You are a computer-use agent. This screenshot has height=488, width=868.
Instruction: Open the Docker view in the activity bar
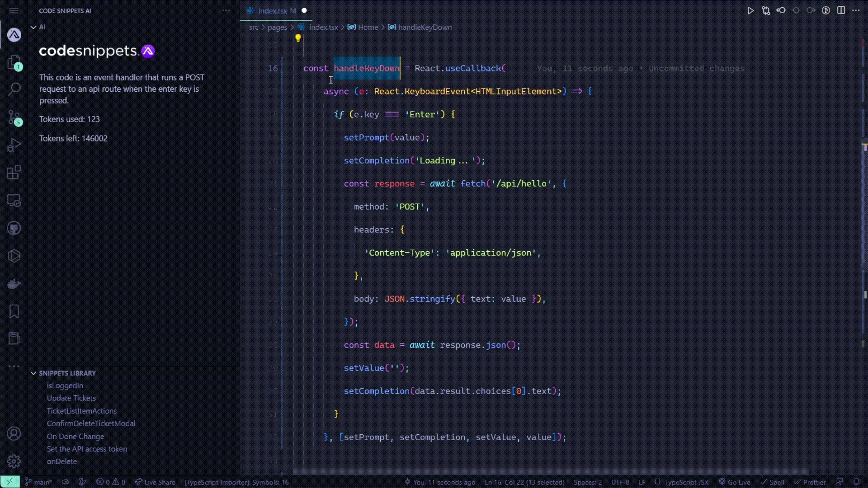coord(14,284)
